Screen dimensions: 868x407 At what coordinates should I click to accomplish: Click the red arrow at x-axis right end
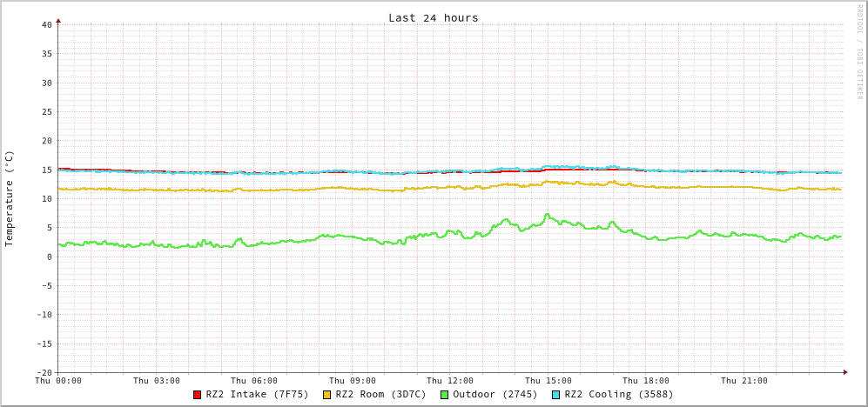pyautogui.click(x=844, y=372)
